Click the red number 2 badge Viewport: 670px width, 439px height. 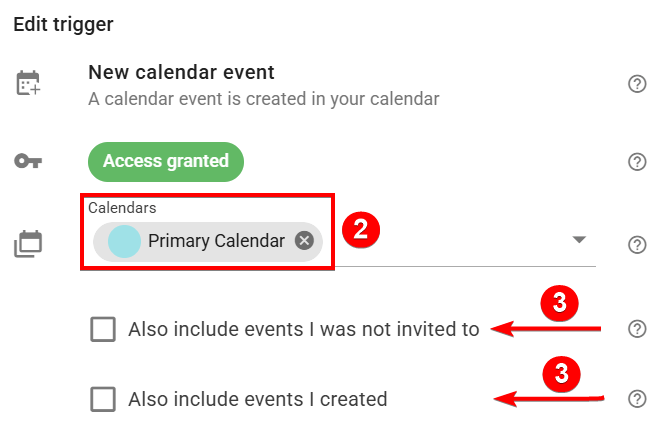pos(361,229)
